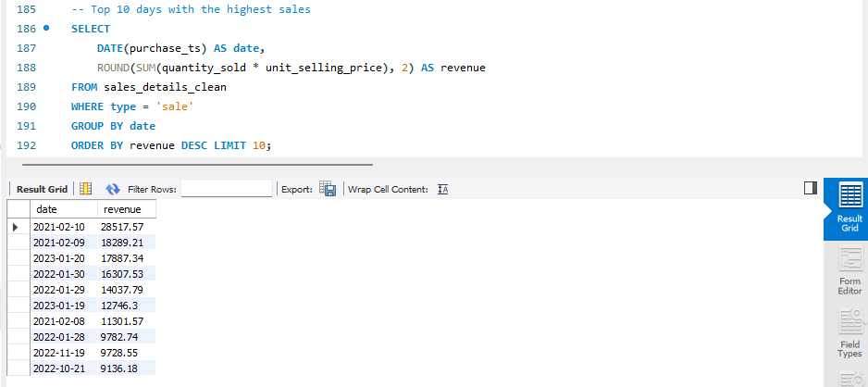
Task: Select cell 28517.57
Action: [x=127, y=227]
